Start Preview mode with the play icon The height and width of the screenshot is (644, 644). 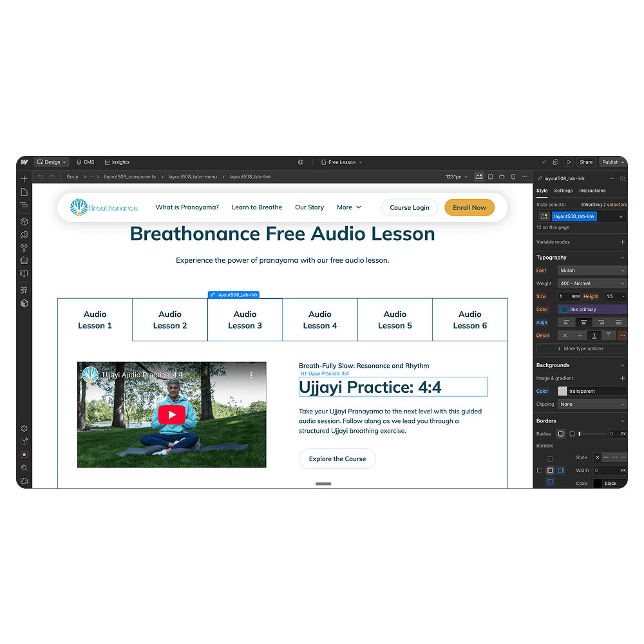click(x=569, y=162)
